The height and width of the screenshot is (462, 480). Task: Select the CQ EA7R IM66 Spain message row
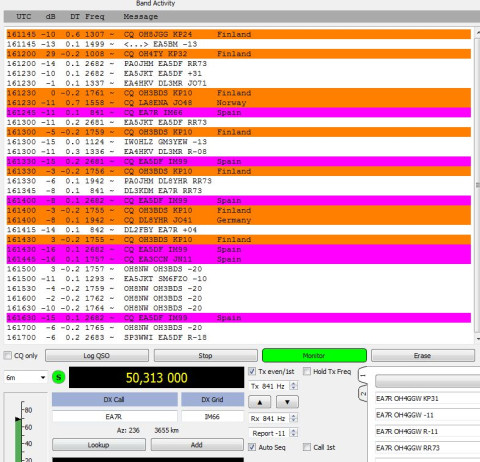coord(239,112)
